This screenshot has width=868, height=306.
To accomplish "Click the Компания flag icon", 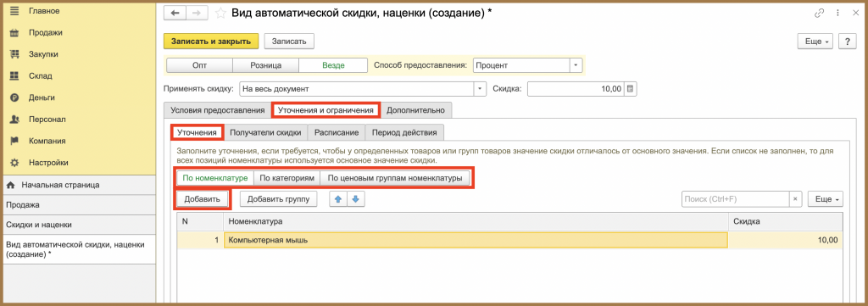I will [x=15, y=141].
